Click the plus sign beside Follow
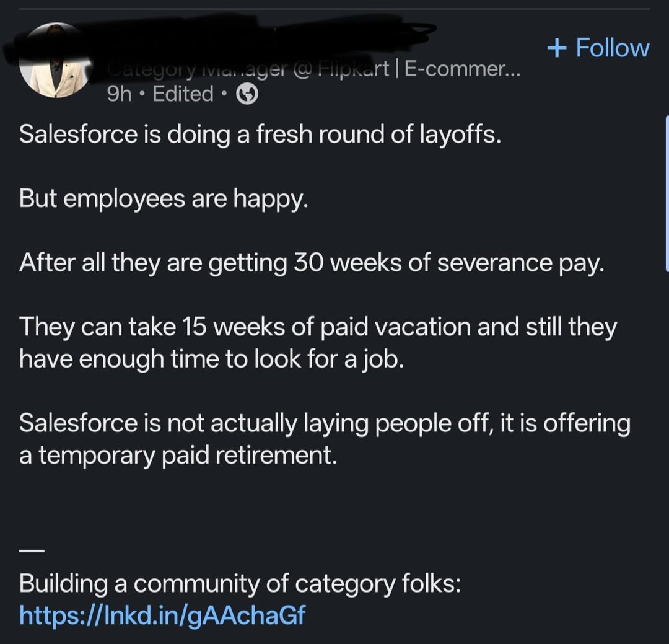669x644 pixels. [557, 48]
